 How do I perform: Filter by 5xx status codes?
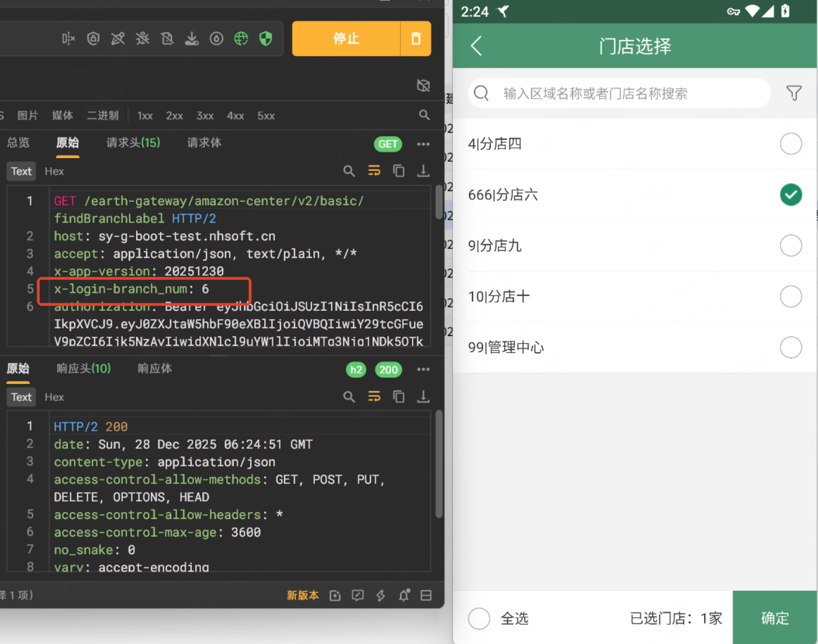point(266,116)
